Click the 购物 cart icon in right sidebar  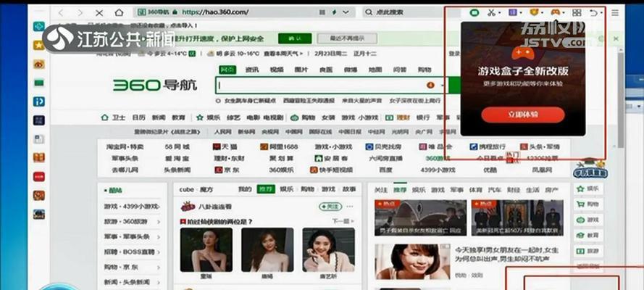(580, 204)
